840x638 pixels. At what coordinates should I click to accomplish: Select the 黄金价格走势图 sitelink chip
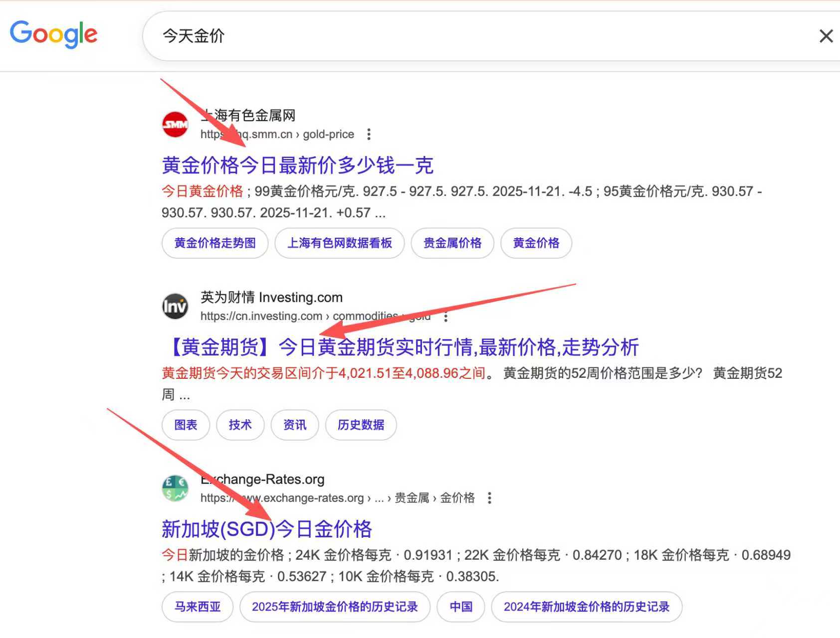pyautogui.click(x=215, y=243)
